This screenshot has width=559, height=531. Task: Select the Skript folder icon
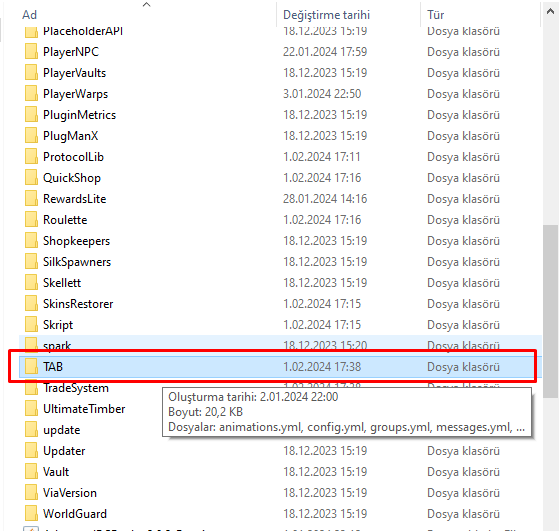click(31, 325)
